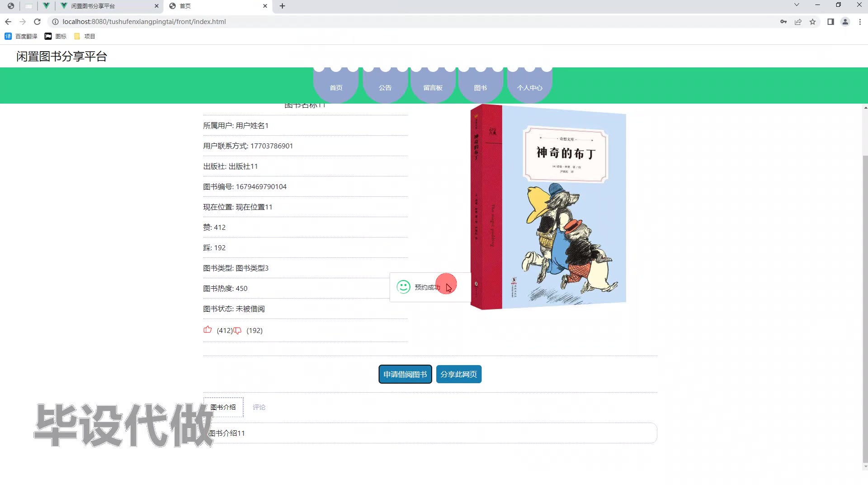Screen dimensions: 868x485
Task: Click the text 图书状态: 未被借阅
Action: click(234, 309)
